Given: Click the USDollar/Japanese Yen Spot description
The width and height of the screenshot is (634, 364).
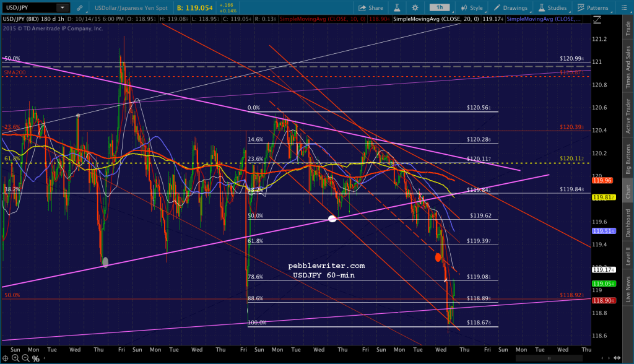Looking at the screenshot, I should [131, 7].
